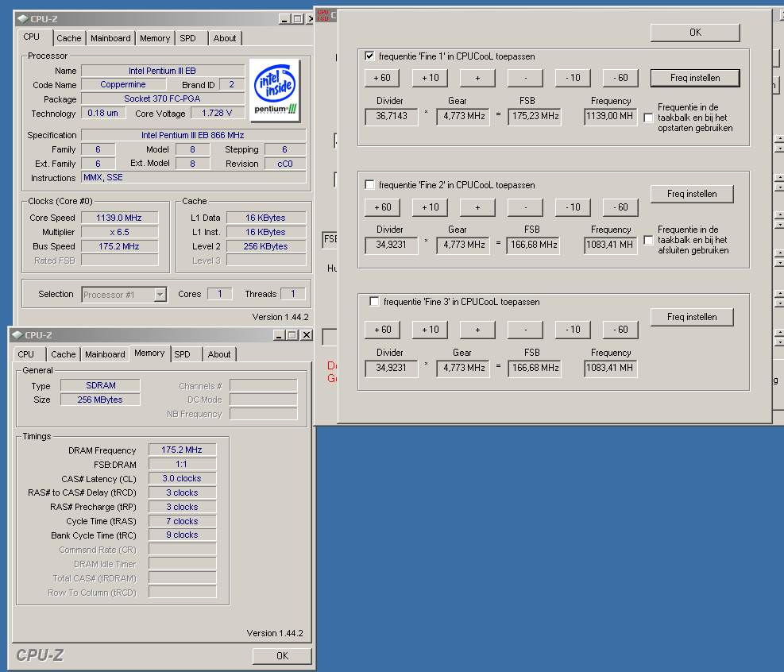The height and width of the screenshot is (672, 784).
Task: Click Core Voltage value 1.728 V
Action: tap(217, 113)
